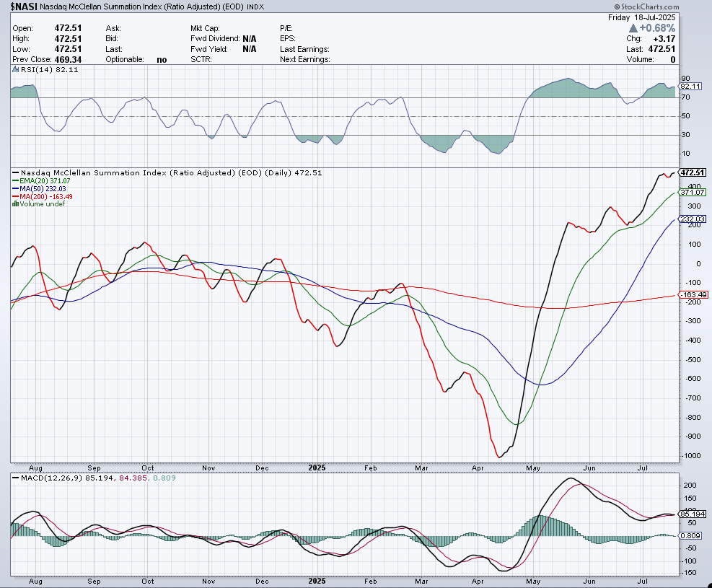Click the INDX exchange label in header
The height and width of the screenshot is (588, 712).
pos(255,6)
